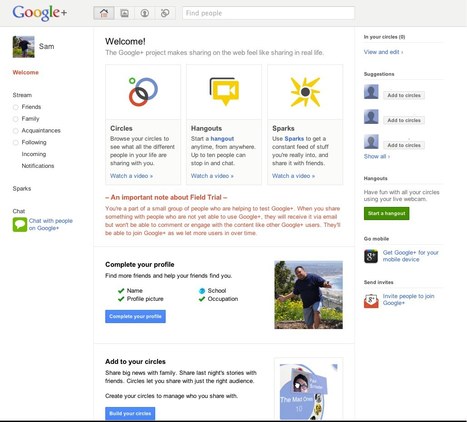Watch a video about Hangouts

click(x=212, y=176)
